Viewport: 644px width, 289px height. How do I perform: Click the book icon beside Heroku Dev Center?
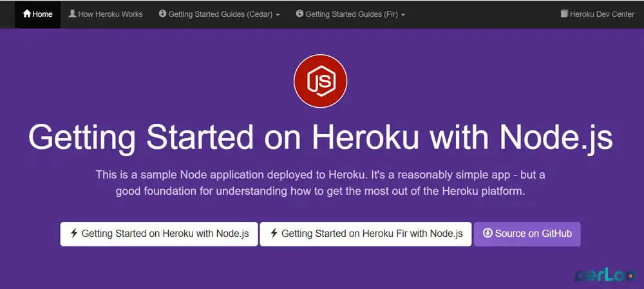click(x=564, y=14)
